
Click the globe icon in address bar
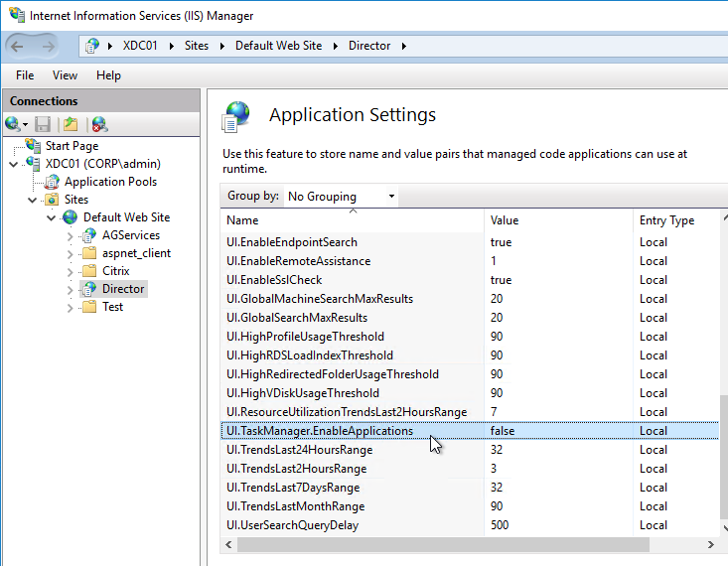tap(92, 46)
